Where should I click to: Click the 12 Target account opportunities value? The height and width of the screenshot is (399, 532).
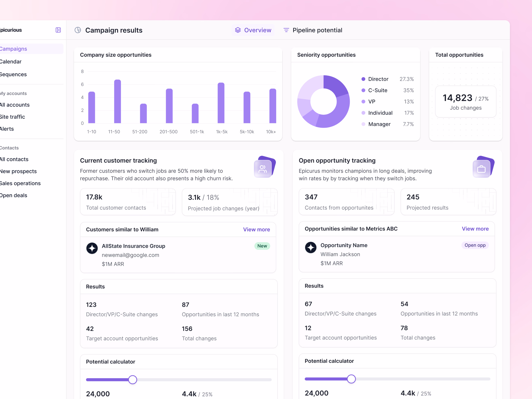point(308,328)
